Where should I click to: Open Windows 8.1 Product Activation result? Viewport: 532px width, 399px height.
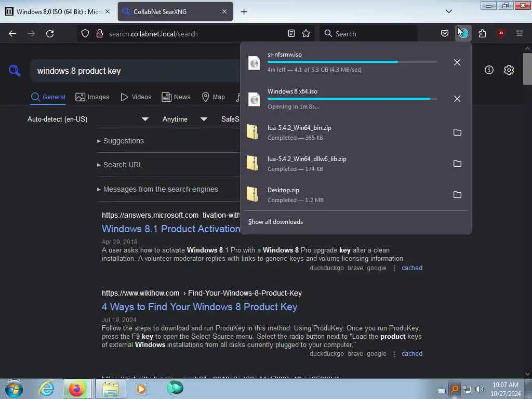[x=171, y=229]
